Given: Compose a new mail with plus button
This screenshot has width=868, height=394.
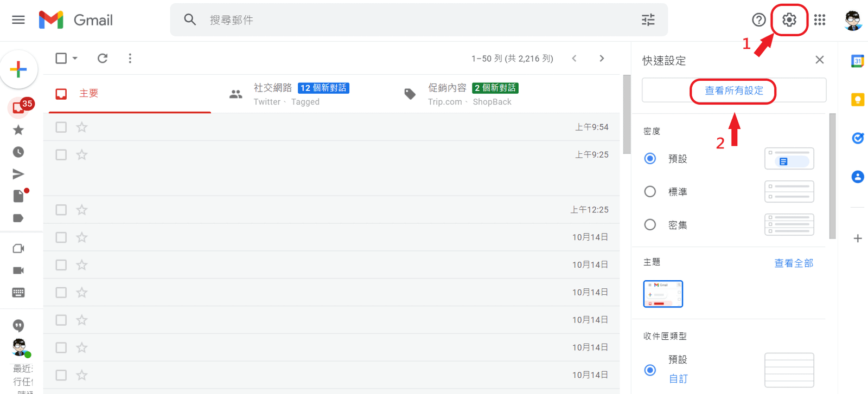Looking at the screenshot, I should (x=18, y=69).
